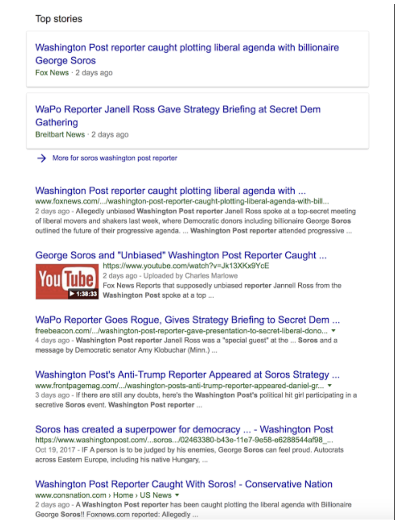Open the foxnews.com search result title

(170, 191)
